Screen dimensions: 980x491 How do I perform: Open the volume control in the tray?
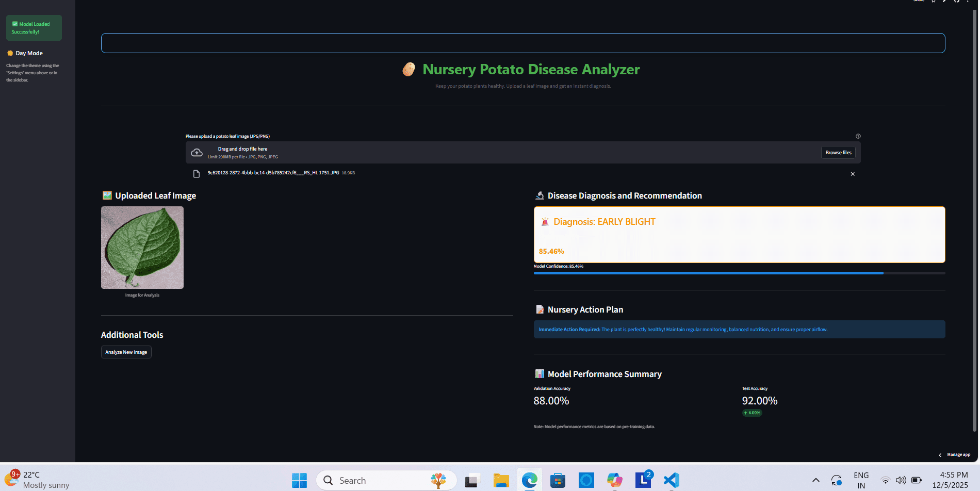click(901, 480)
